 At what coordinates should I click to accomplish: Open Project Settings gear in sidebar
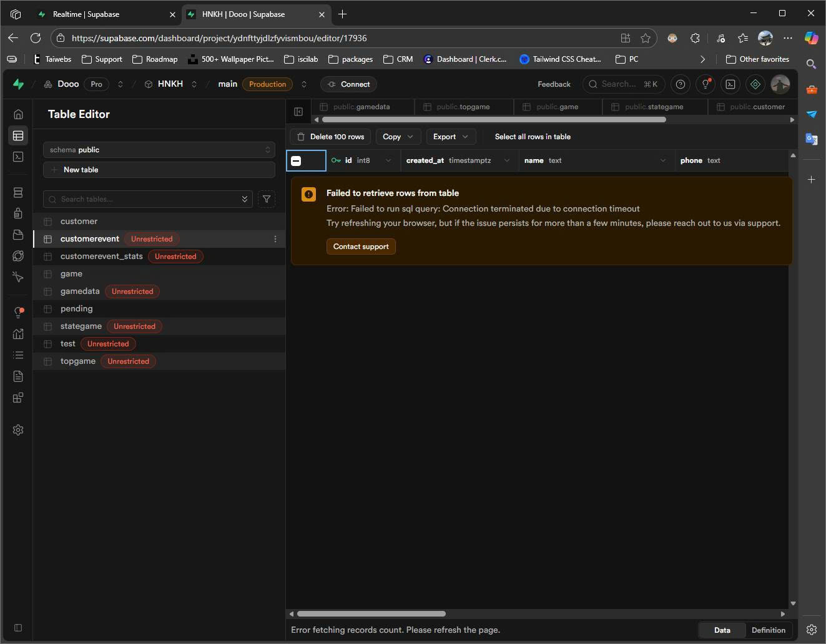point(18,430)
